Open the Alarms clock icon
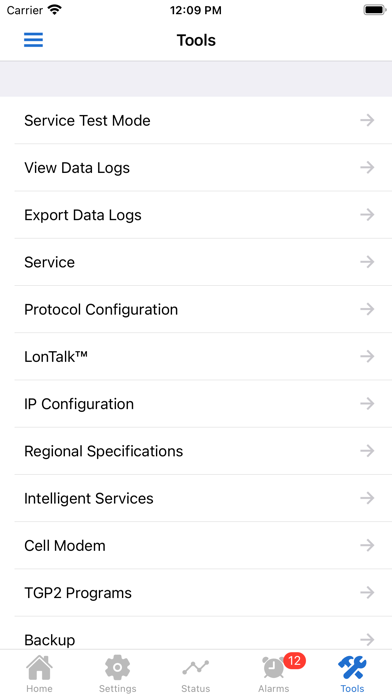392x696 pixels. 273,668
